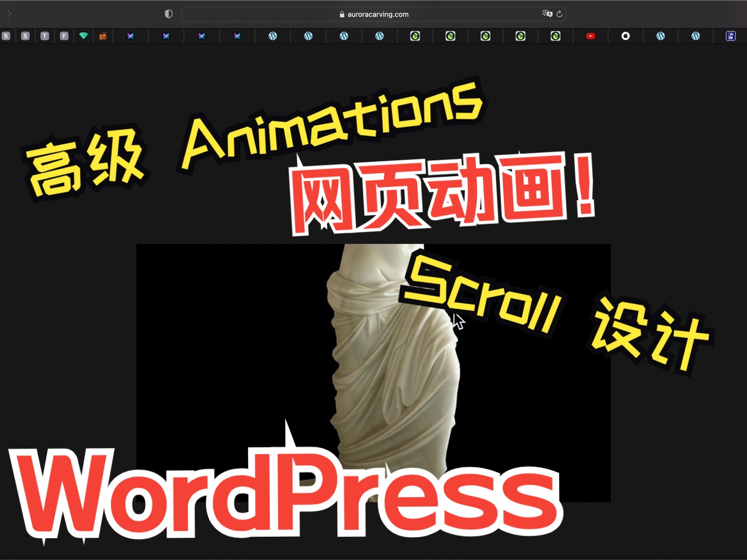Open the privacy report shield icon
747x560 pixels.
pos(169,14)
